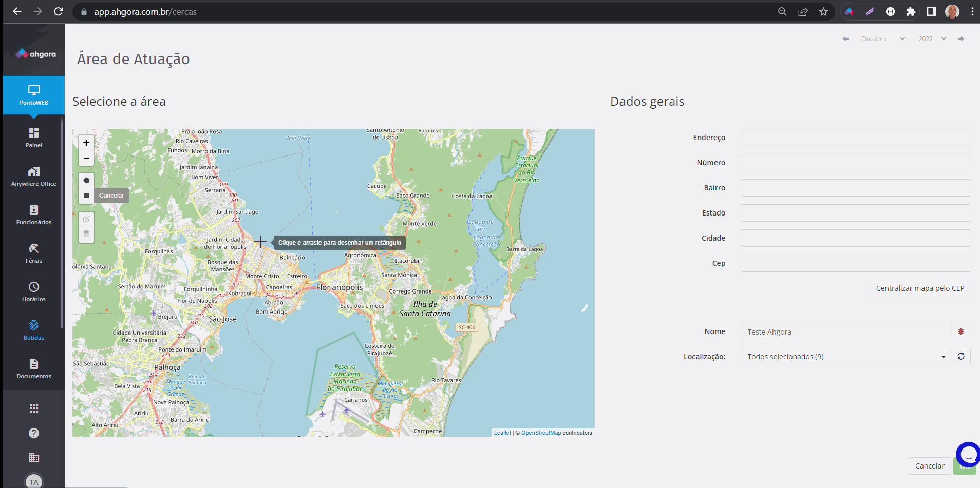Click the São José label on the map
This screenshot has width=980, height=488.
222,319
